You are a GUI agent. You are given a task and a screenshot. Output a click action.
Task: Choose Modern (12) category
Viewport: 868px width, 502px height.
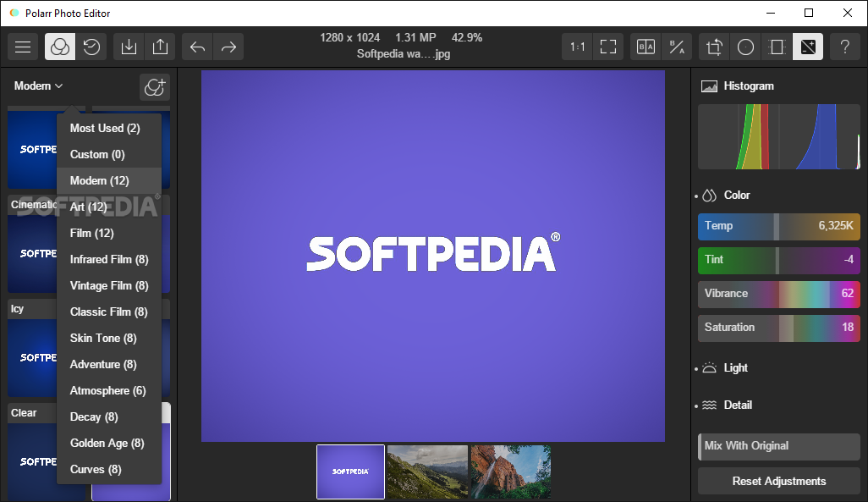[x=109, y=180]
